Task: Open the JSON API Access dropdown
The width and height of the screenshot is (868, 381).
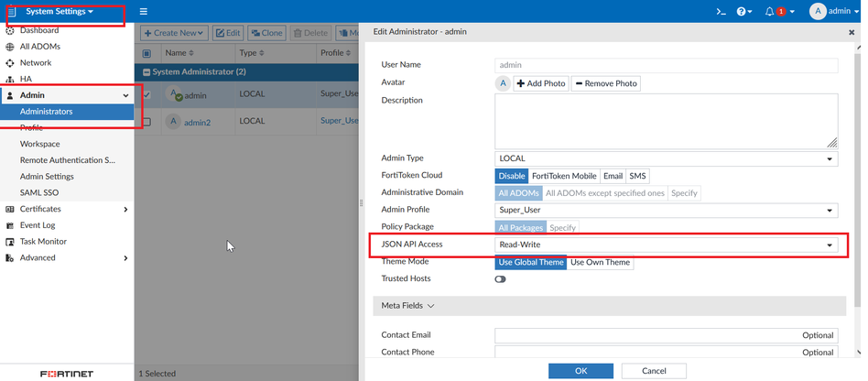Action: point(666,245)
